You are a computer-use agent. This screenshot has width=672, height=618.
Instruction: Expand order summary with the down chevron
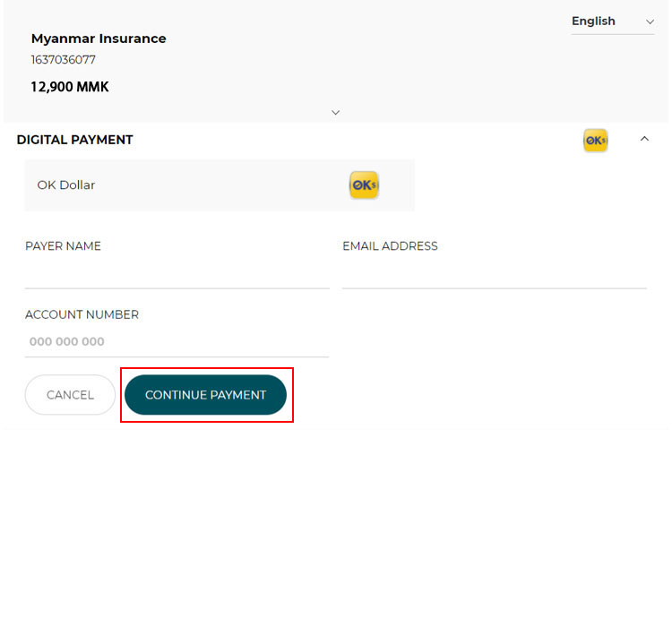click(336, 113)
